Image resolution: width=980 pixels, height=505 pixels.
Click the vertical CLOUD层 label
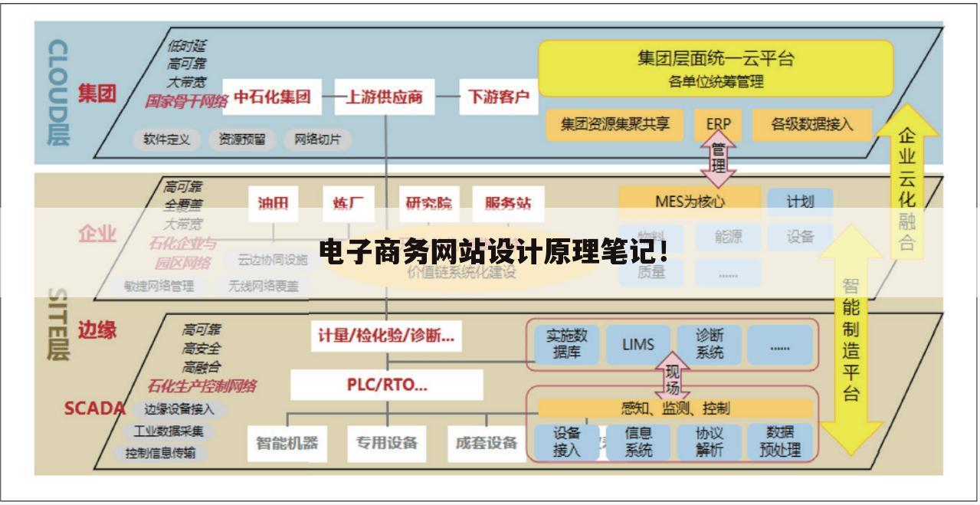tap(59, 93)
